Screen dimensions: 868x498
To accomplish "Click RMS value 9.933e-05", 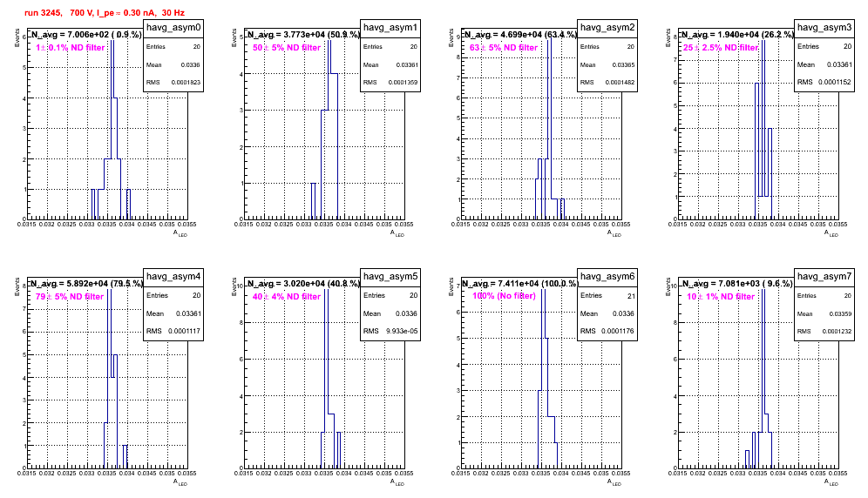I will coord(402,331).
